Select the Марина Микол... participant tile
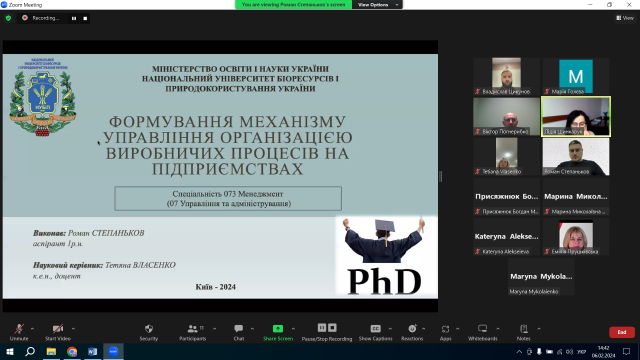Screen dimensions: 640x360 tap(576, 196)
